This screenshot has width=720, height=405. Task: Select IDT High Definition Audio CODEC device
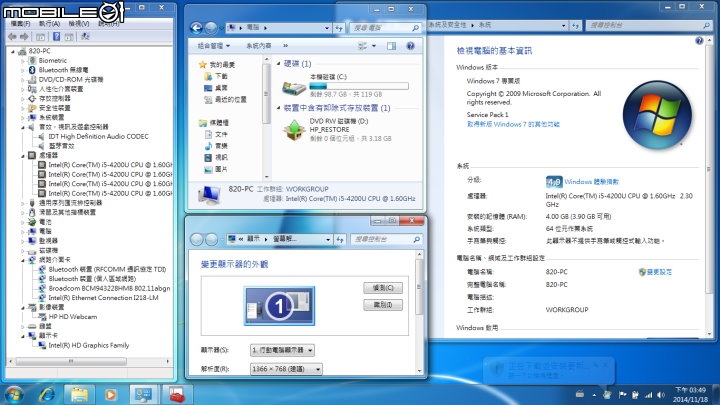pos(98,136)
